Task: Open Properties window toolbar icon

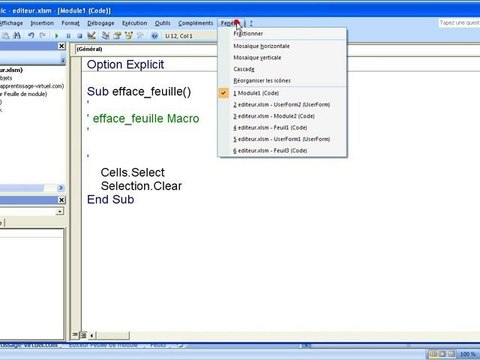Action: point(117,35)
